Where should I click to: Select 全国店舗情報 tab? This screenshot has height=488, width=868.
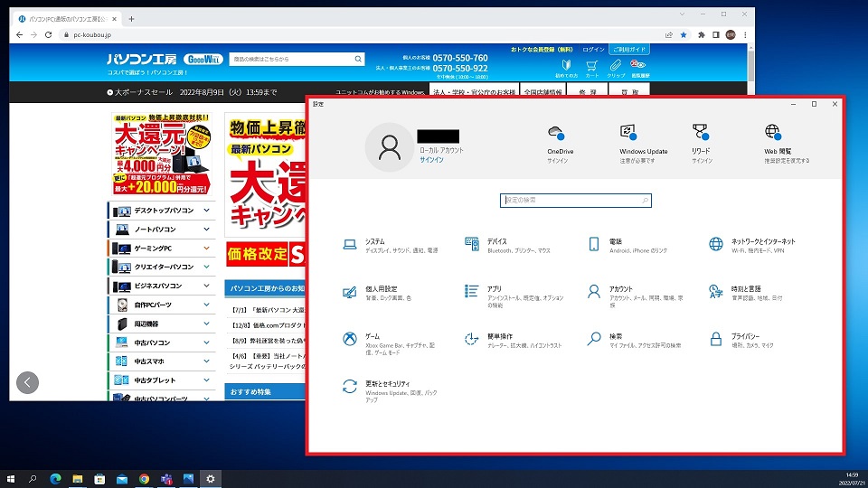pos(542,91)
